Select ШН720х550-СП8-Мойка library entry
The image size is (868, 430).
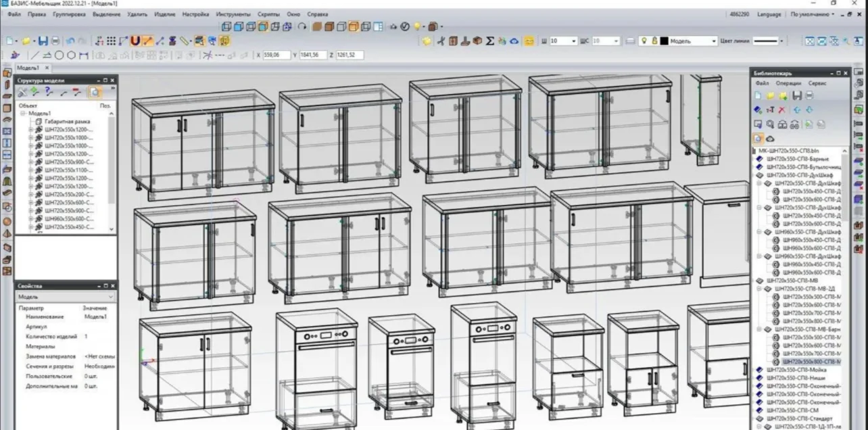[x=796, y=369]
